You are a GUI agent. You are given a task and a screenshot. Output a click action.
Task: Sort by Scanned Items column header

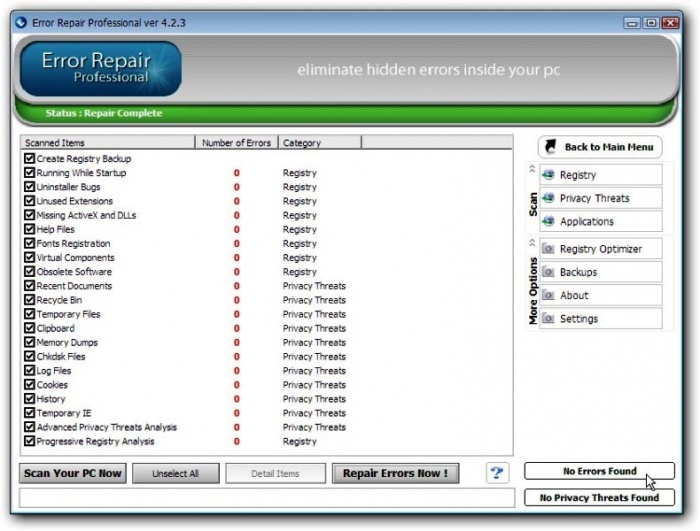coord(108,142)
